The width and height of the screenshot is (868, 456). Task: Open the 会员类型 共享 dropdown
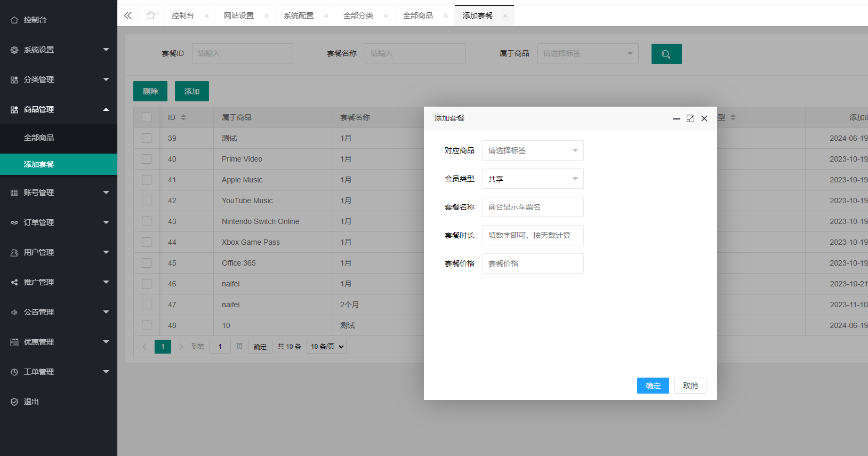[533, 179]
